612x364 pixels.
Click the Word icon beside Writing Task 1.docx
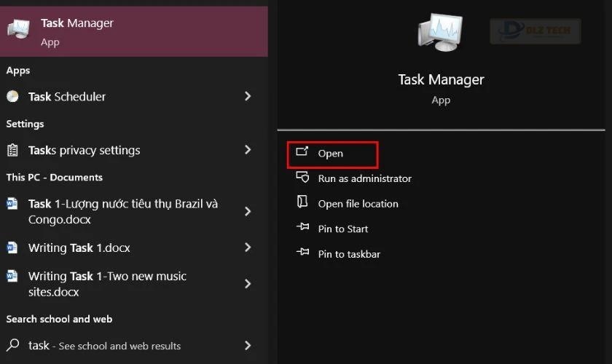tap(12, 248)
